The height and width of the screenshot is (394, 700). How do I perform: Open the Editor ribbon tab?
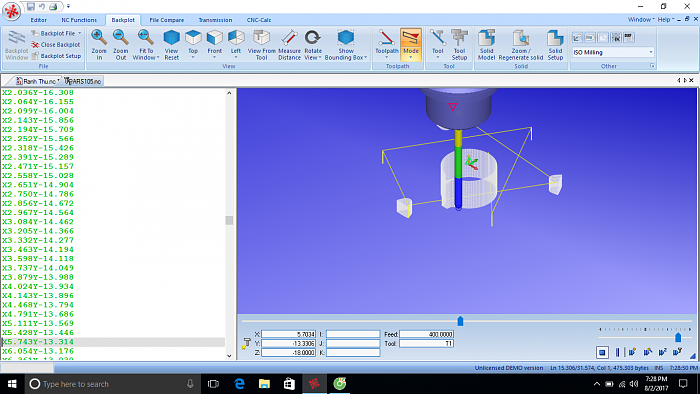point(38,20)
